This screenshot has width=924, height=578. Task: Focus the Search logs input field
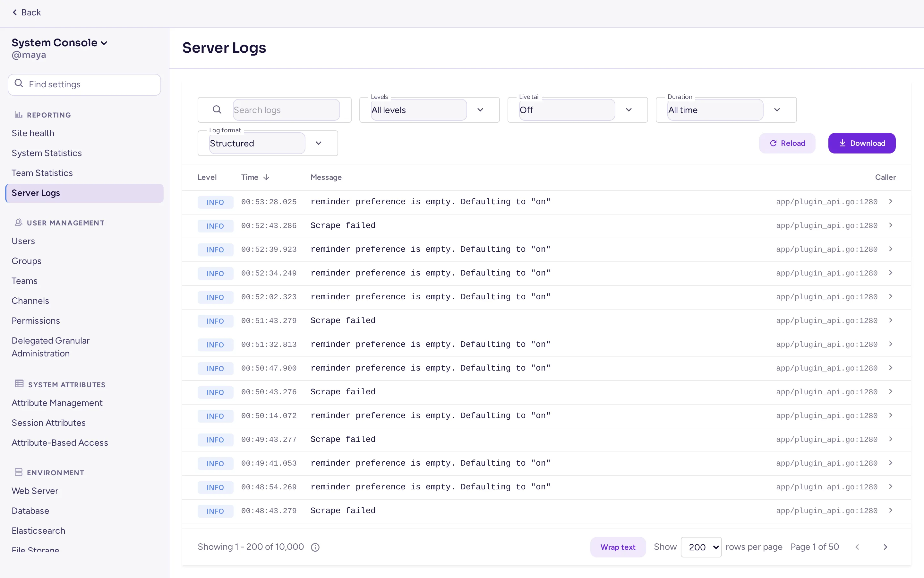[286, 110]
